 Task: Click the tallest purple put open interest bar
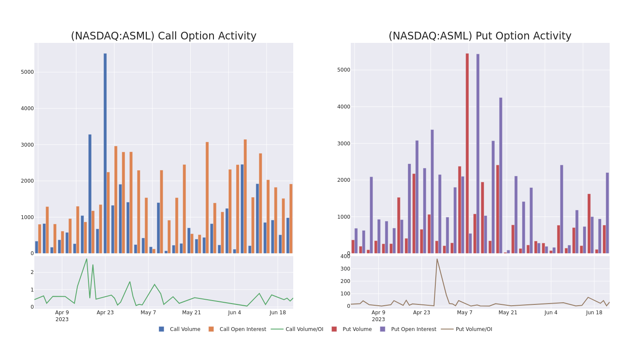tap(478, 153)
